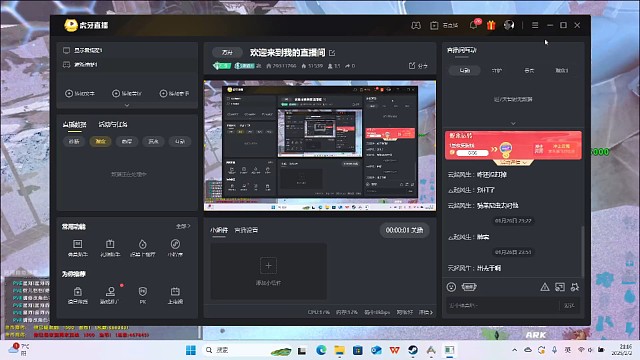Image resolution: width=640 pixels, height=360 pixels.
Task: Expand the chevron below the add-source buttons
Action: (x=127, y=105)
